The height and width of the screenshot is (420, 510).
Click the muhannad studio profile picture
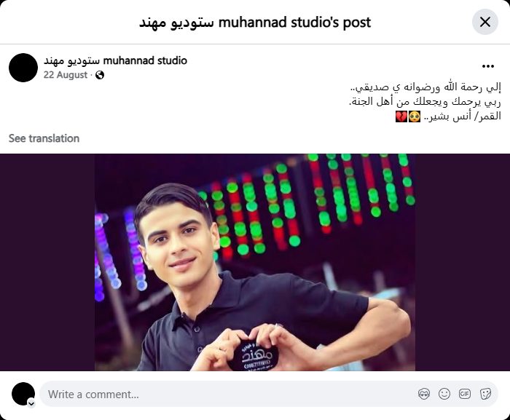[23, 68]
